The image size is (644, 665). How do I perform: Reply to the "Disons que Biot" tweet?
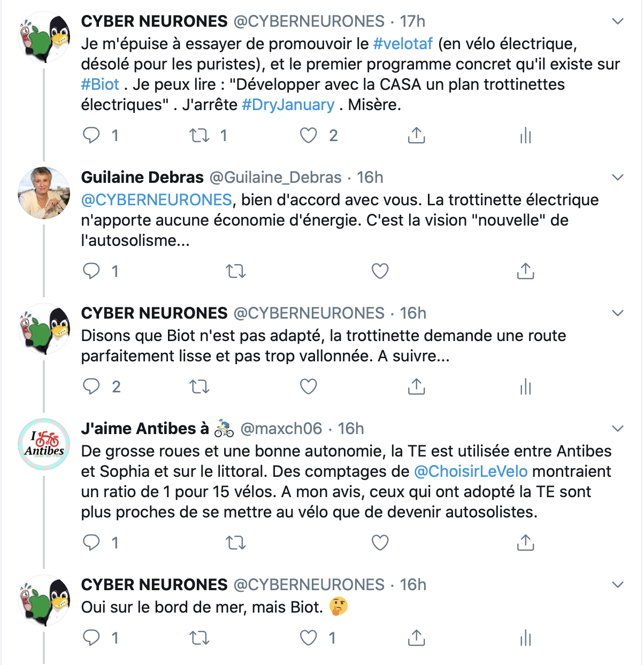(x=91, y=386)
